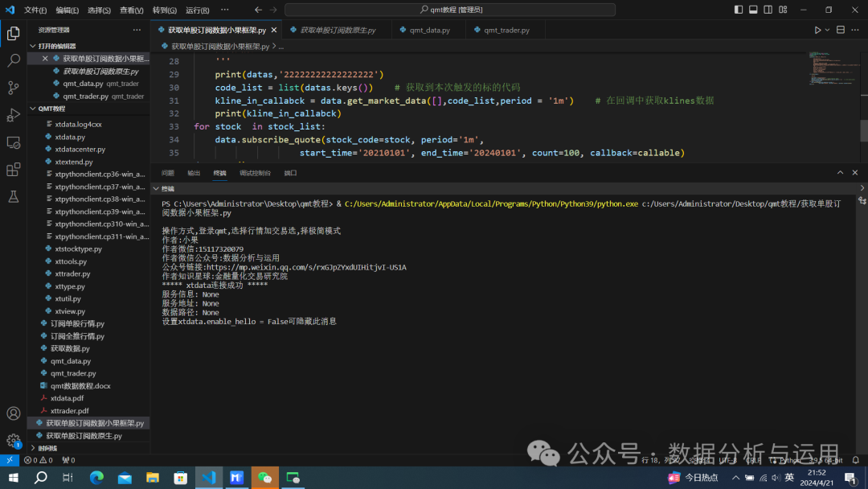This screenshot has width=868, height=489.
Task: Split the editor to the right
Action: click(841, 30)
